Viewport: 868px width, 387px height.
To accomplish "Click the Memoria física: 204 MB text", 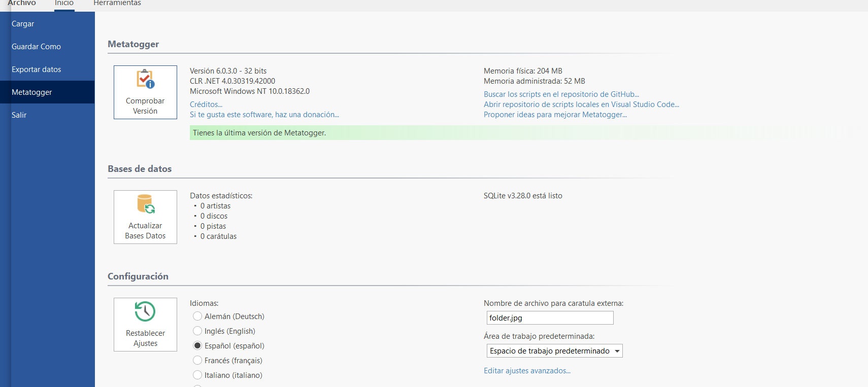I will coord(523,71).
